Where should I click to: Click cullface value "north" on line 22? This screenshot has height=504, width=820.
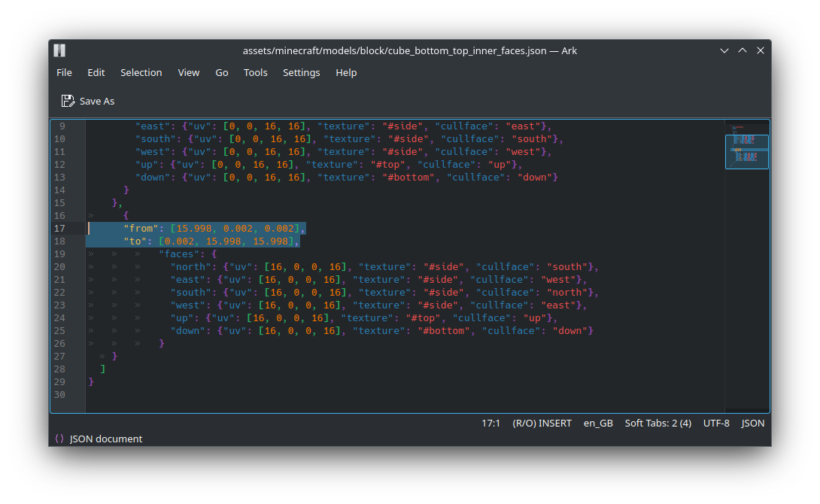tap(567, 293)
